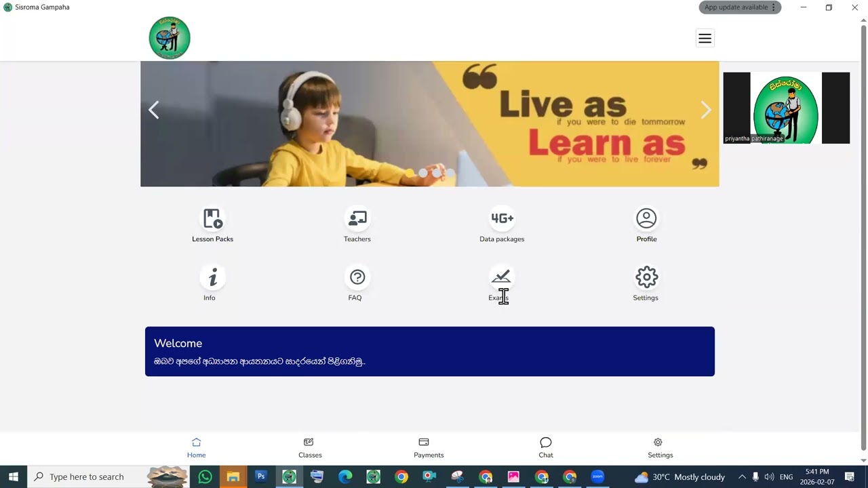Select the second carousel indicator dot
This screenshot has height=488, width=868.
pos(423,174)
